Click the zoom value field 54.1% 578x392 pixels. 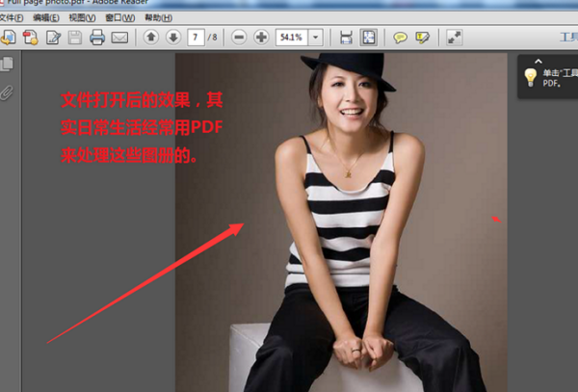tap(292, 38)
